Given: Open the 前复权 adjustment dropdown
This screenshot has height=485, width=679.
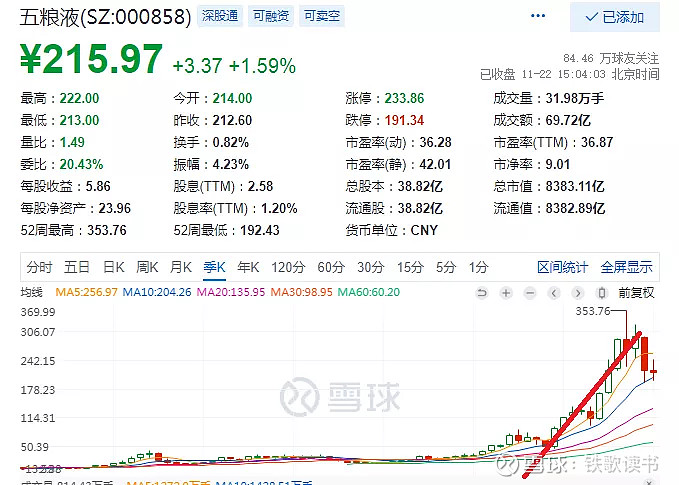Looking at the screenshot, I should tap(636, 293).
